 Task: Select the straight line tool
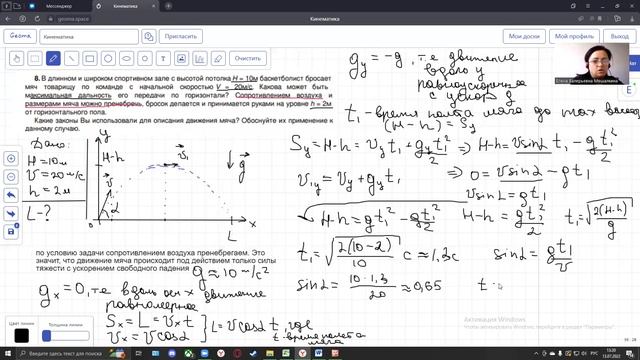71,58
